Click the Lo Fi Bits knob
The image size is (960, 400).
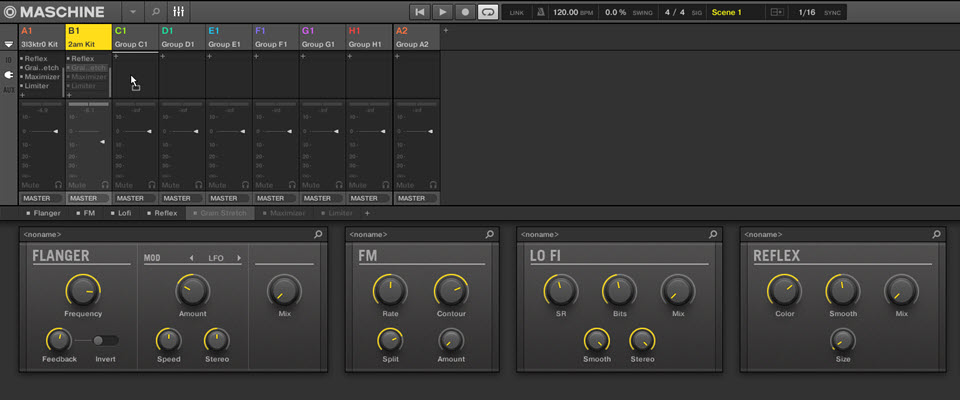tap(620, 291)
